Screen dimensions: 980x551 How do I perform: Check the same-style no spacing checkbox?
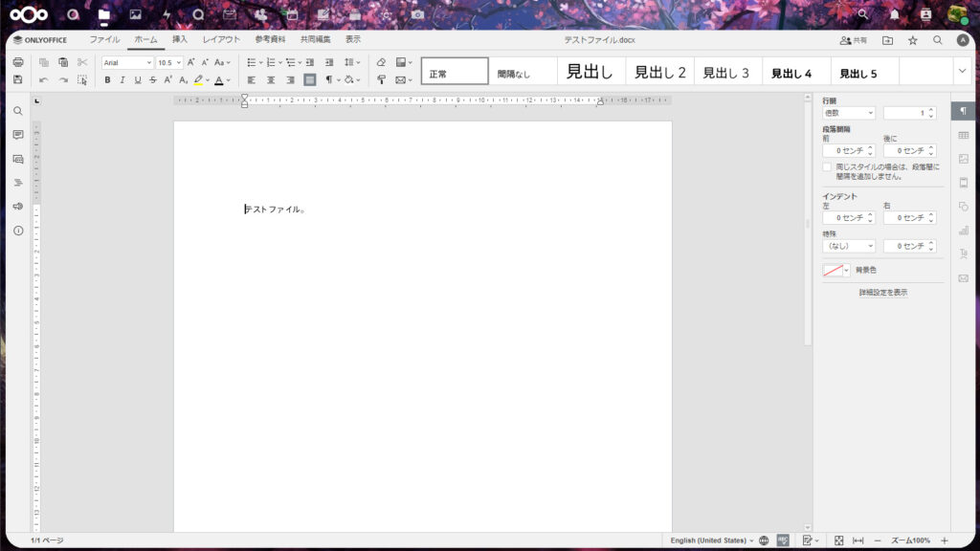[827, 167]
